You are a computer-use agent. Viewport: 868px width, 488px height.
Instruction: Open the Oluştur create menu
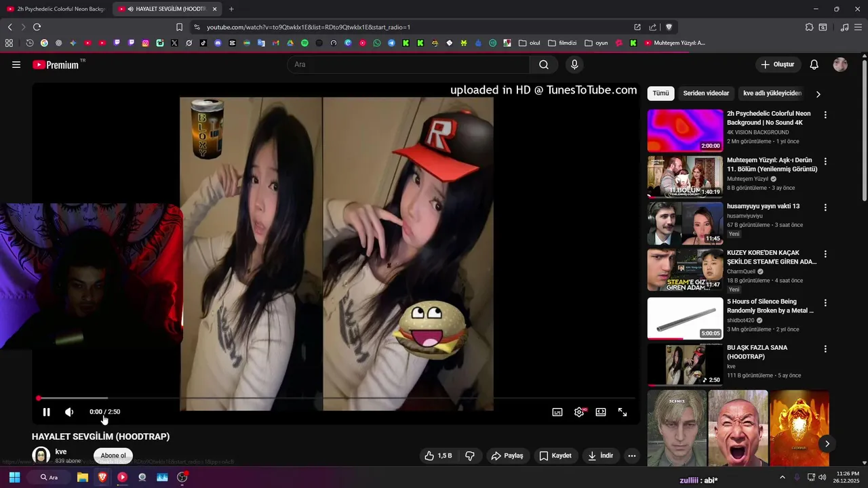[x=778, y=64]
